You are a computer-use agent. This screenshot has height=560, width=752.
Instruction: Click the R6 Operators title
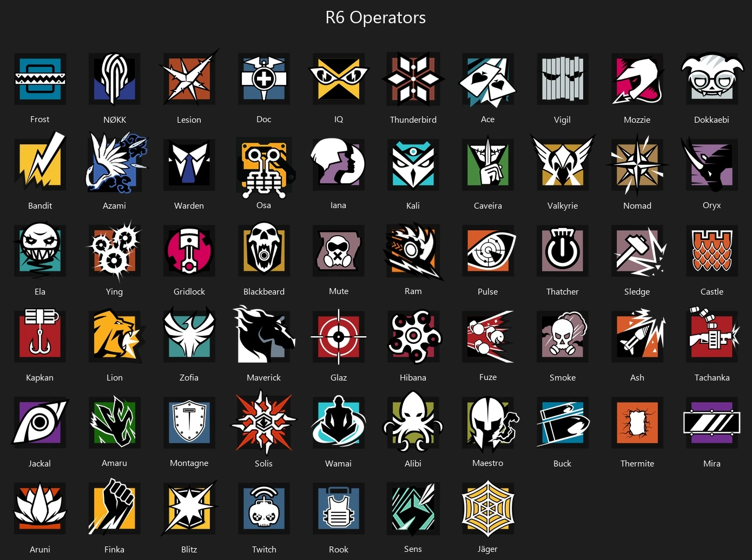pyautogui.click(x=375, y=17)
